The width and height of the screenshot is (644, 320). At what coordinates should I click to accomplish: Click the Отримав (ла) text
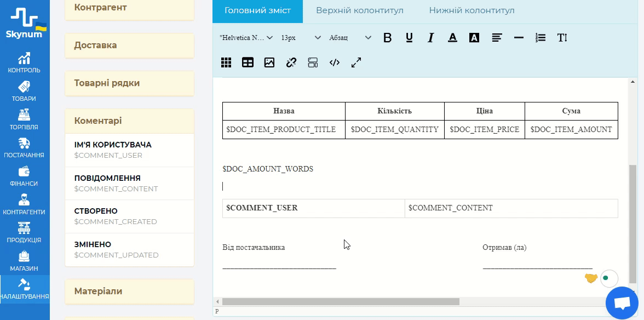pyautogui.click(x=505, y=247)
